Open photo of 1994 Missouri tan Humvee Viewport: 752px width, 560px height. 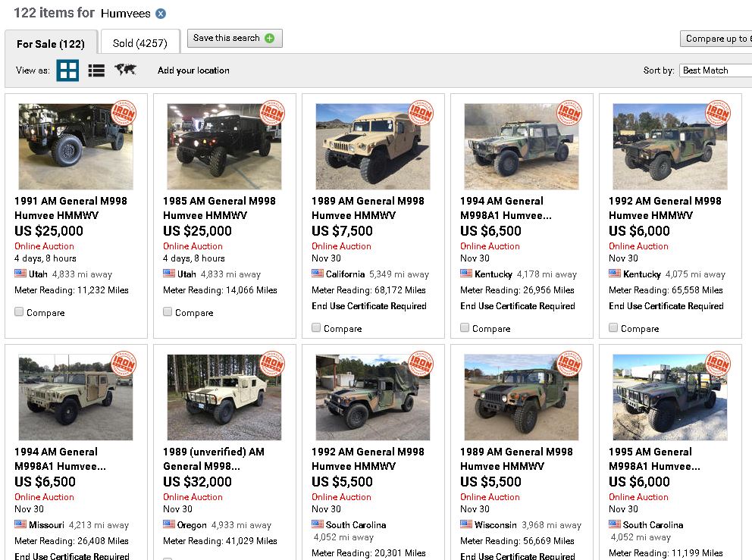click(76, 398)
